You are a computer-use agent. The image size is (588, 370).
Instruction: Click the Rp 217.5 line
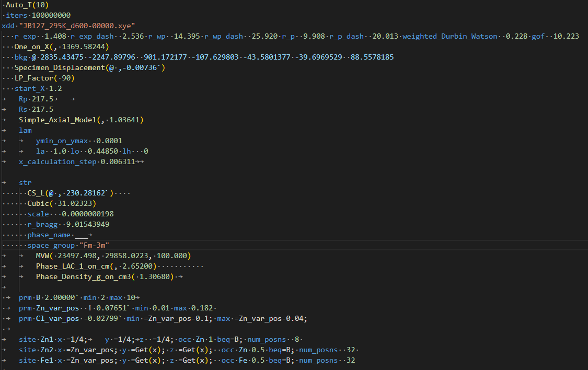coord(36,99)
